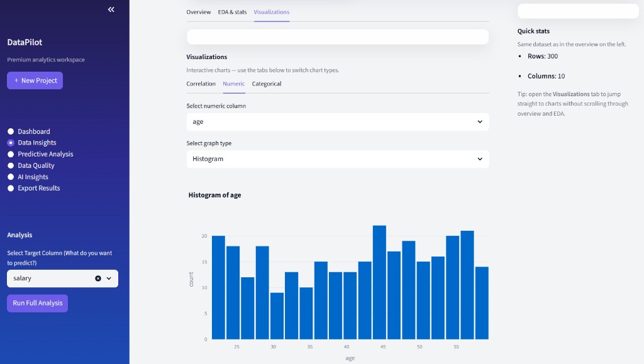Clear the salary target column selection
The height and width of the screenshot is (364, 644).
[x=98, y=279]
